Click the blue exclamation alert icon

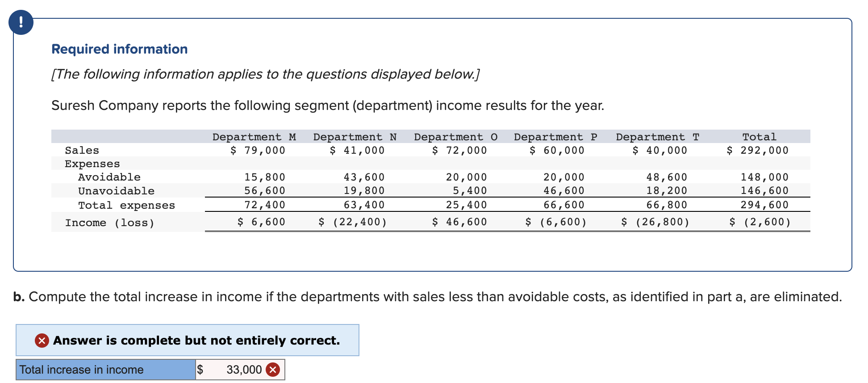pyautogui.click(x=21, y=22)
